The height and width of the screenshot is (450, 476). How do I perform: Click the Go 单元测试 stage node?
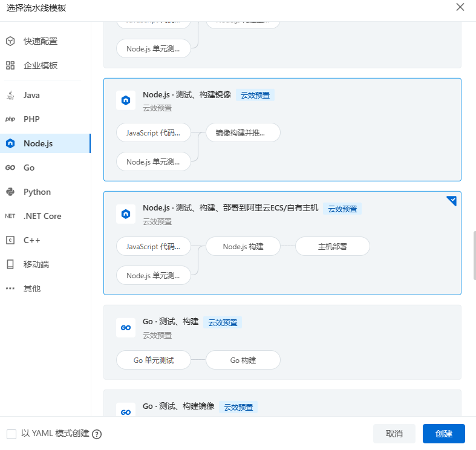pyautogui.click(x=153, y=360)
